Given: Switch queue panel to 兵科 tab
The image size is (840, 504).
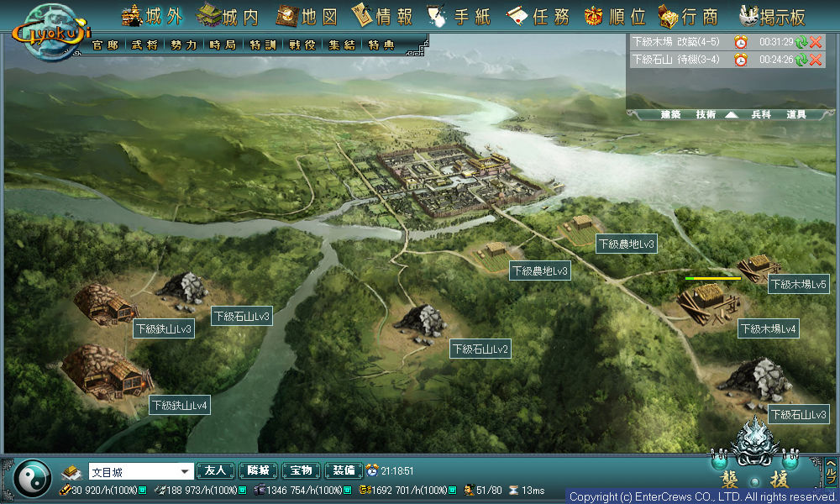Looking at the screenshot, I should pyautogui.click(x=761, y=114).
